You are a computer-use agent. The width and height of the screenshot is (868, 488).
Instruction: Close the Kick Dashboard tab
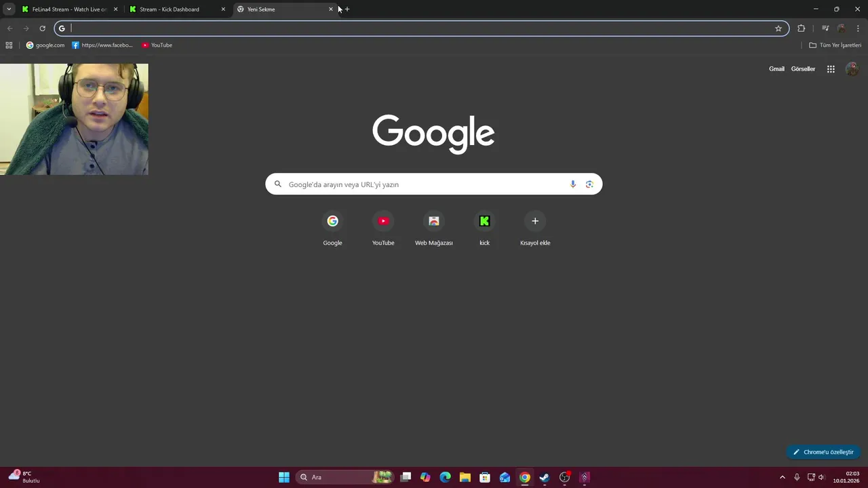point(223,9)
